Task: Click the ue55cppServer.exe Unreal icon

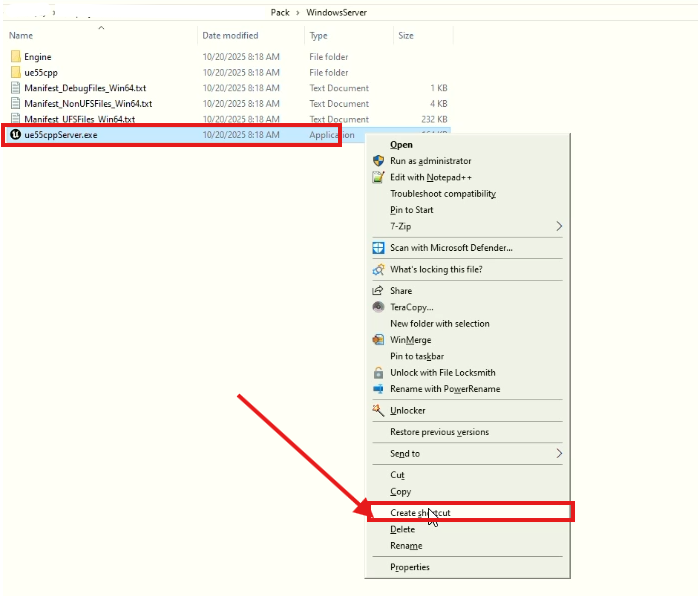Action: 15,135
